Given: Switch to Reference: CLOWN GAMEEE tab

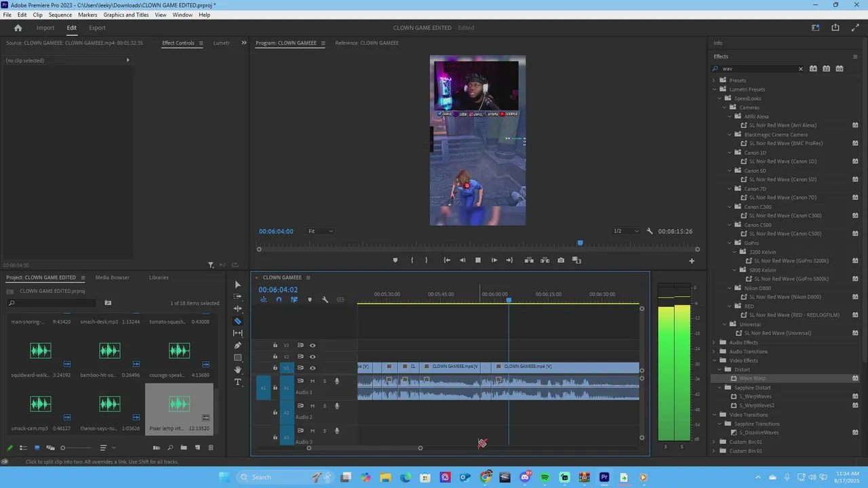Looking at the screenshot, I should [367, 43].
